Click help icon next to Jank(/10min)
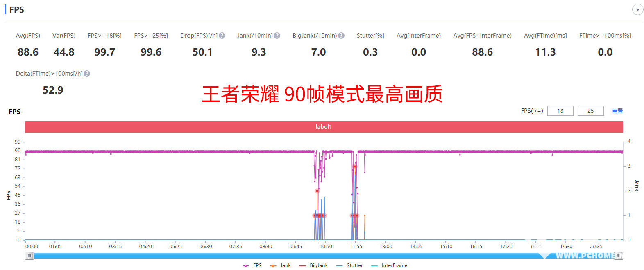The width and height of the screenshot is (644, 270). (x=277, y=36)
